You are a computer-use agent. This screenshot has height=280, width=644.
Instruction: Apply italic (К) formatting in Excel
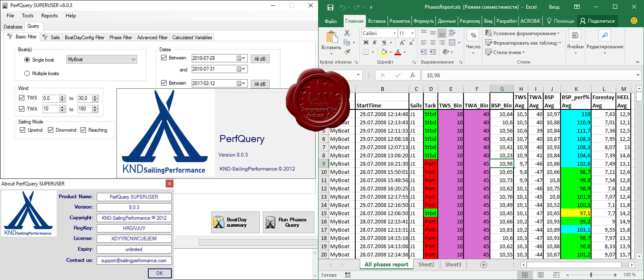pos(375,43)
